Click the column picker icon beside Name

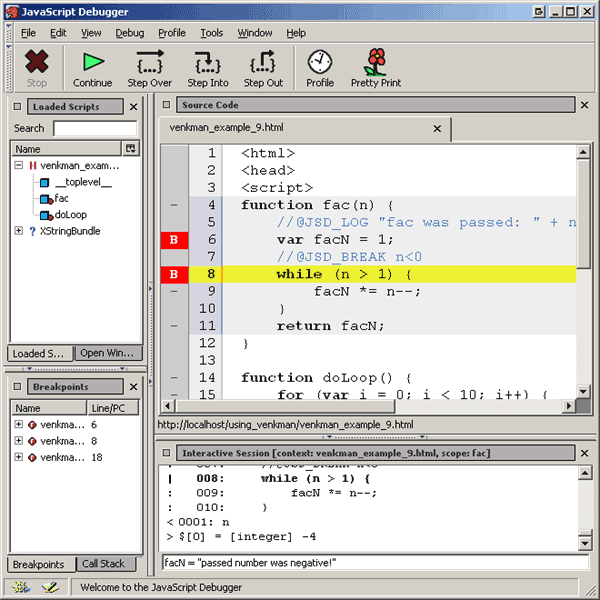point(131,148)
